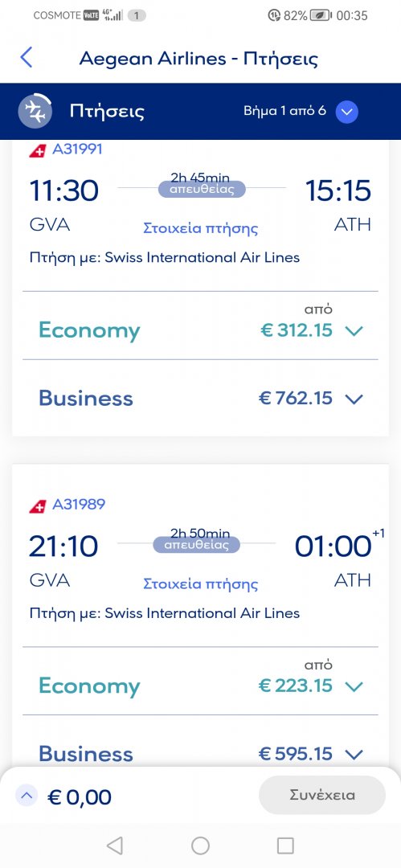The height and width of the screenshot is (868, 401).
Task: Tap the airplane icon beside Πτήσεις
Action: click(x=35, y=111)
